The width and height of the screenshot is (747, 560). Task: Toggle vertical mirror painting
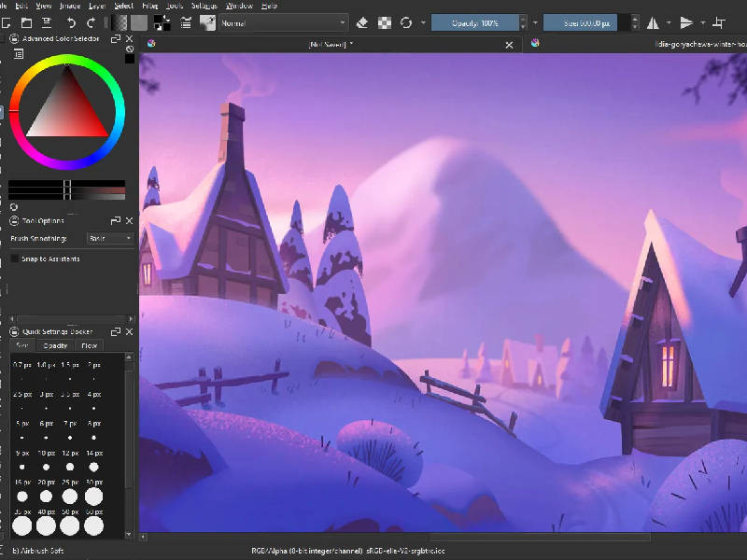click(x=688, y=21)
